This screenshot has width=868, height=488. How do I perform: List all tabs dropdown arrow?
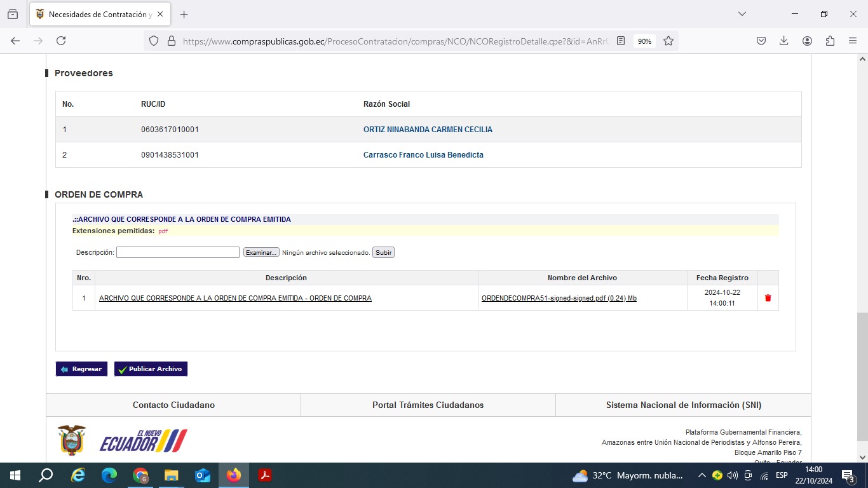[742, 14]
